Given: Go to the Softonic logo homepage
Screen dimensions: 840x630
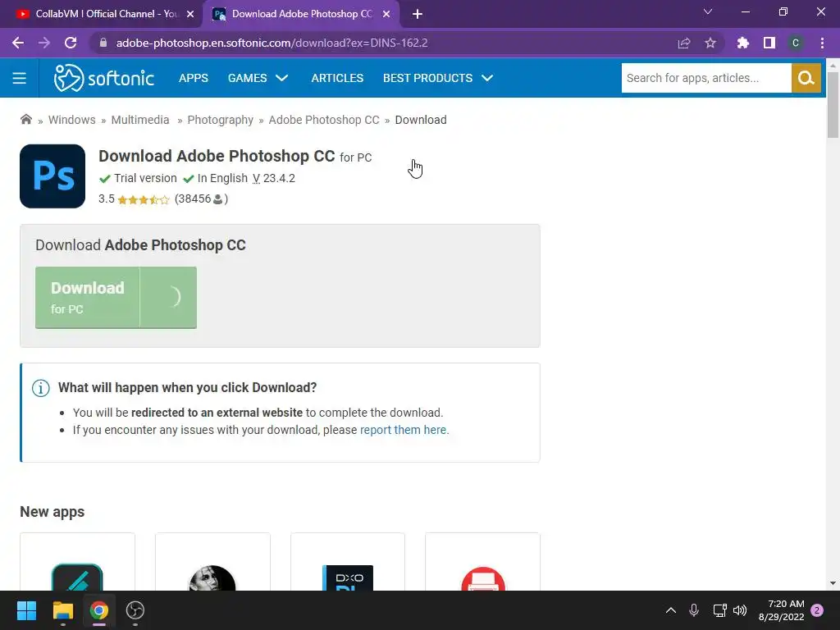Looking at the screenshot, I should click(x=104, y=78).
